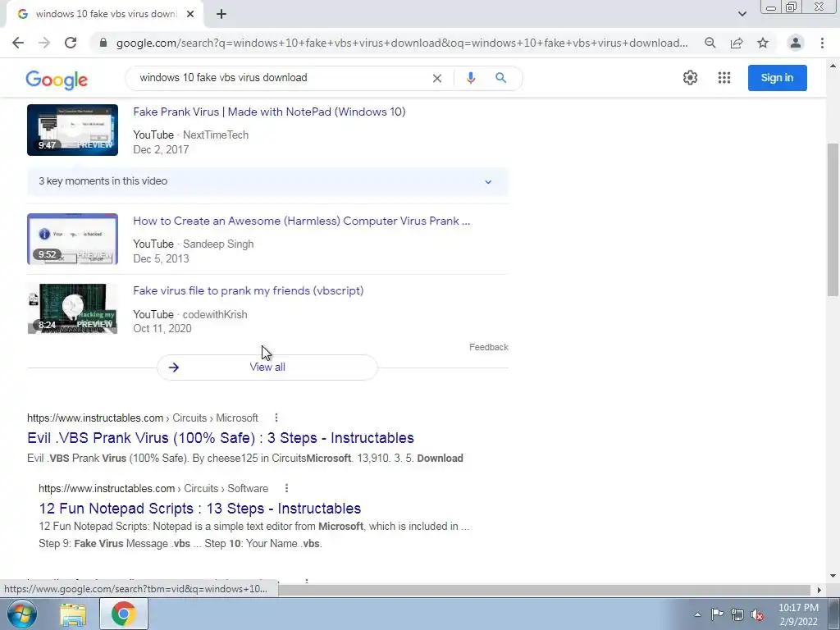
Task: View site lock security info
Action: [103, 43]
